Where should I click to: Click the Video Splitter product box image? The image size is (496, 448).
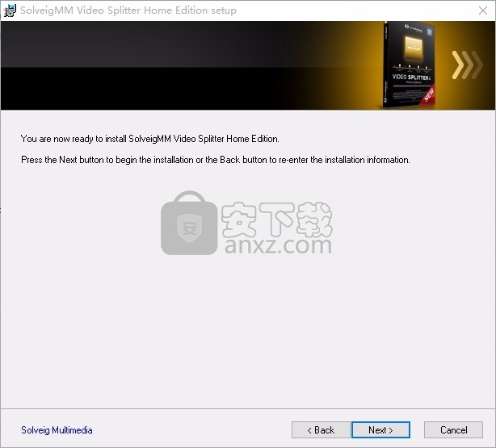tap(410, 65)
